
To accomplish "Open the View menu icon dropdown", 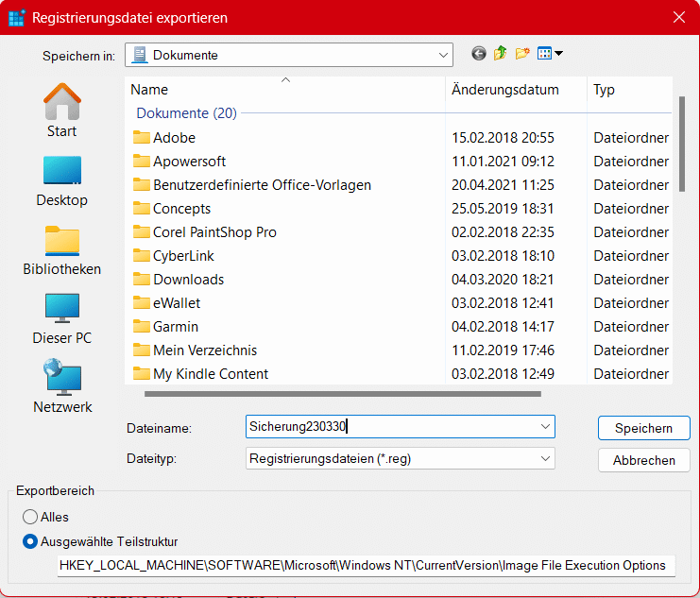I will click(x=550, y=54).
